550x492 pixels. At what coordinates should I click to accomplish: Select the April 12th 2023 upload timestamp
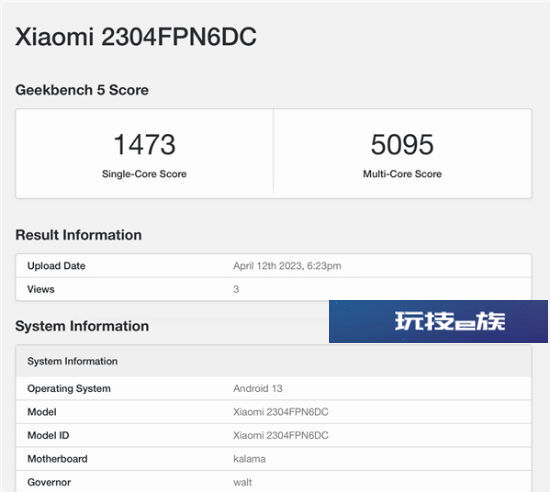tap(287, 266)
